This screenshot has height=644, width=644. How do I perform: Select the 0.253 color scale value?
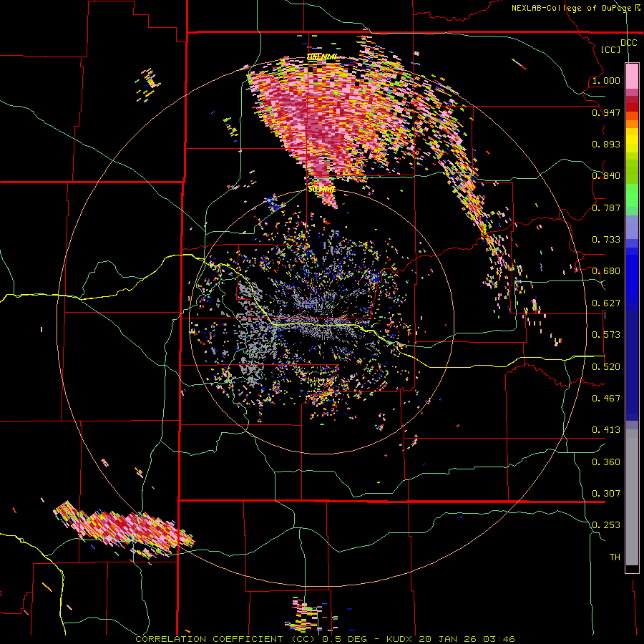point(606,525)
